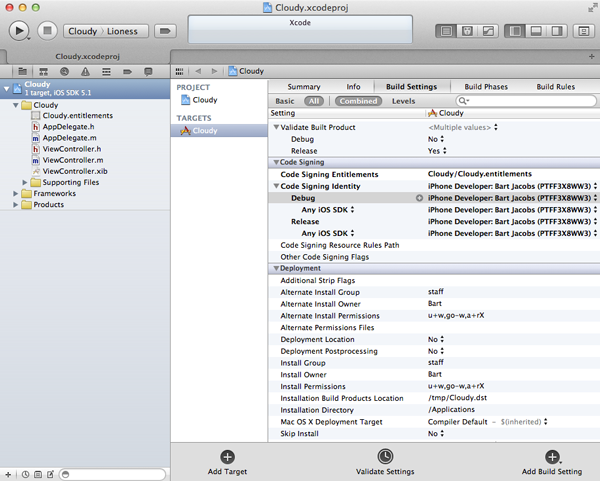Select Cloudy under PROJECT
Viewport: 600px width, 481px height.
[199, 100]
